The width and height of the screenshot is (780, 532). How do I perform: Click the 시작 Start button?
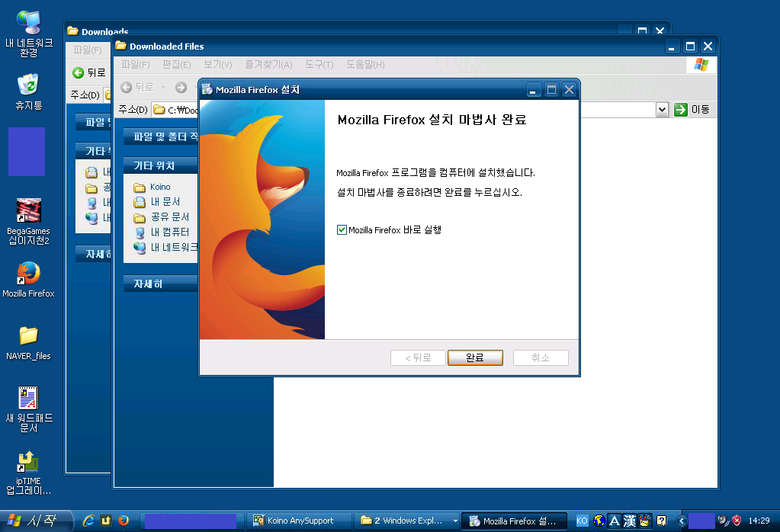click(x=35, y=521)
